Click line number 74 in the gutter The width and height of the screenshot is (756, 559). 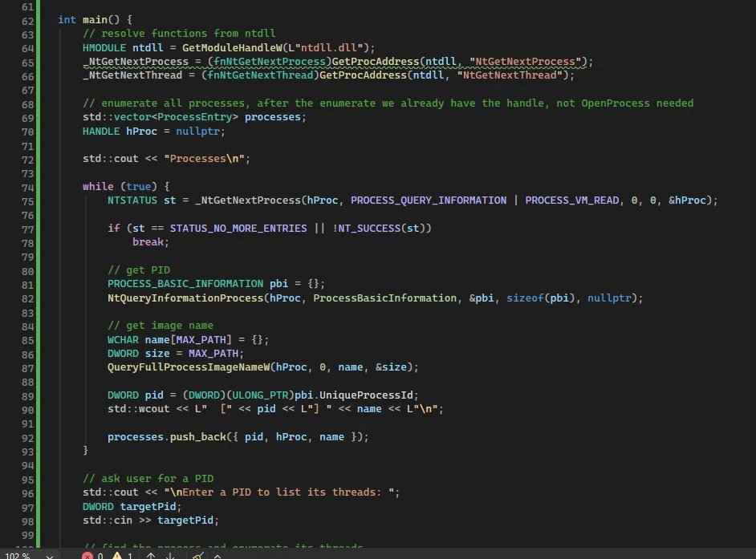pos(27,188)
